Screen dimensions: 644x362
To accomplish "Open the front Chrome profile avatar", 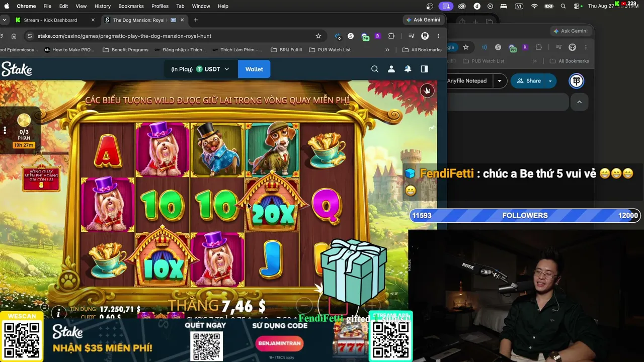I will pyautogui.click(x=425, y=36).
